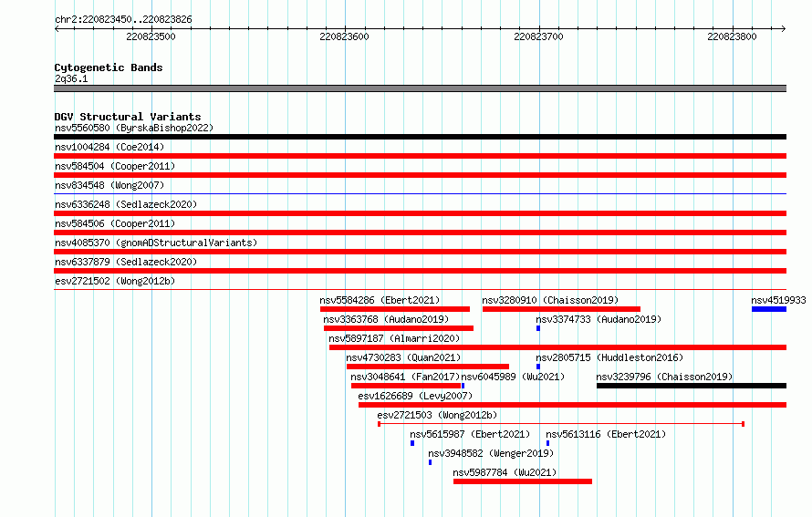Open the nsv3239796 (Chaisson2019) black bar
Screen dimensions: 812x517
[692, 386]
